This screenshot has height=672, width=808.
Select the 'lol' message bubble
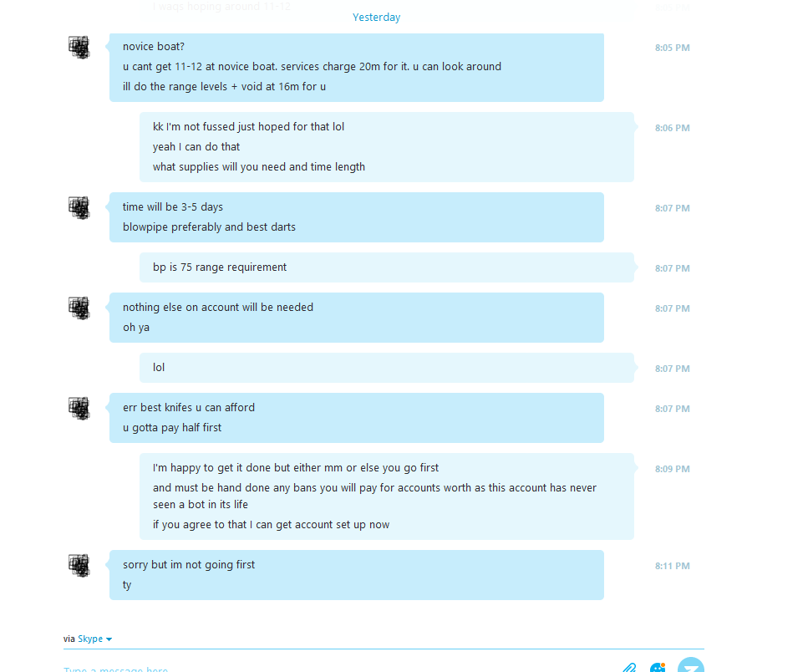tap(387, 368)
